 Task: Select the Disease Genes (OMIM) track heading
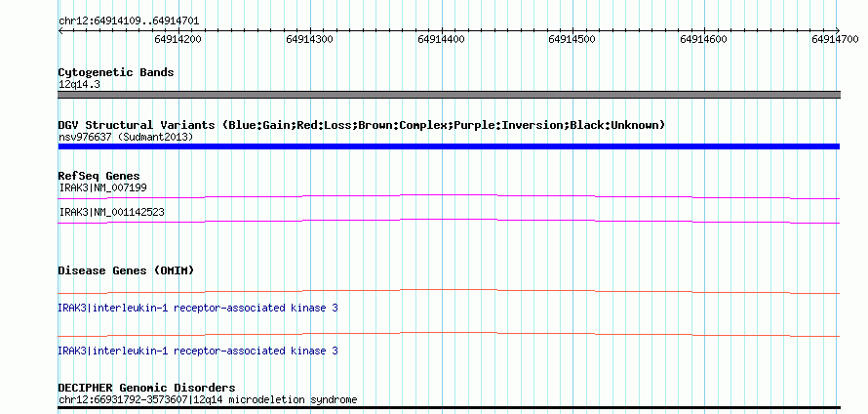tap(126, 271)
